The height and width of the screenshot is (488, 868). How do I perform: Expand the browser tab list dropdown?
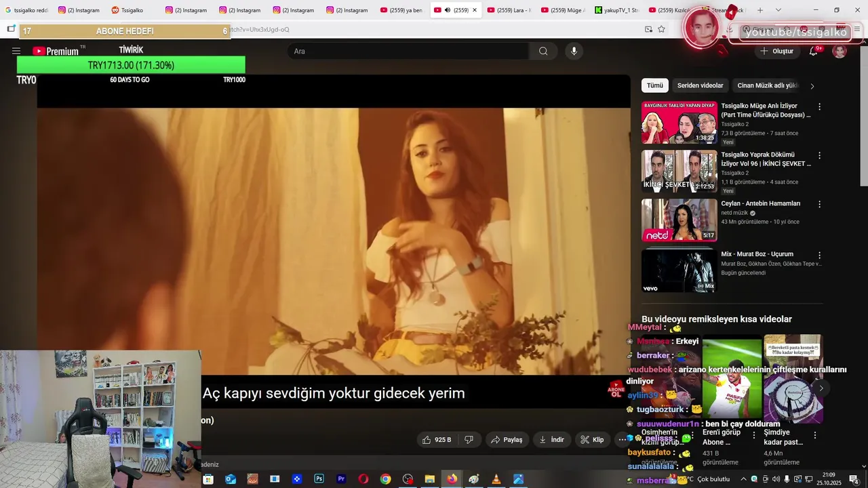pos(778,10)
